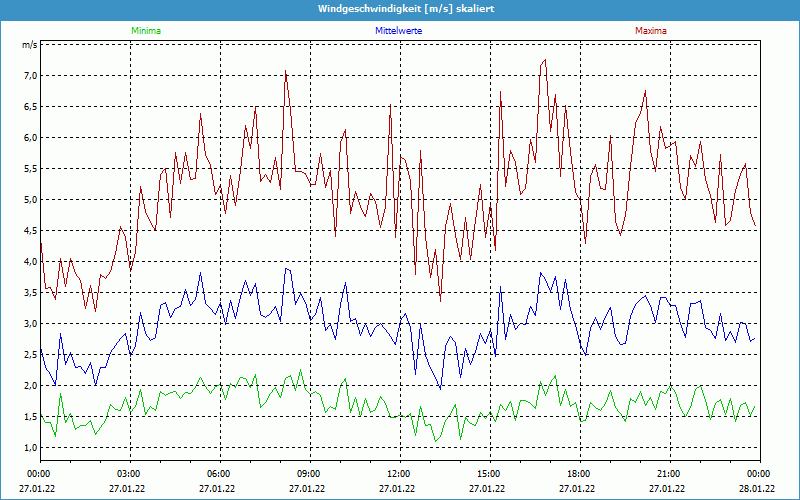Click the leftmost 00:00 time axis label

pyautogui.click(x=39, y=474)
